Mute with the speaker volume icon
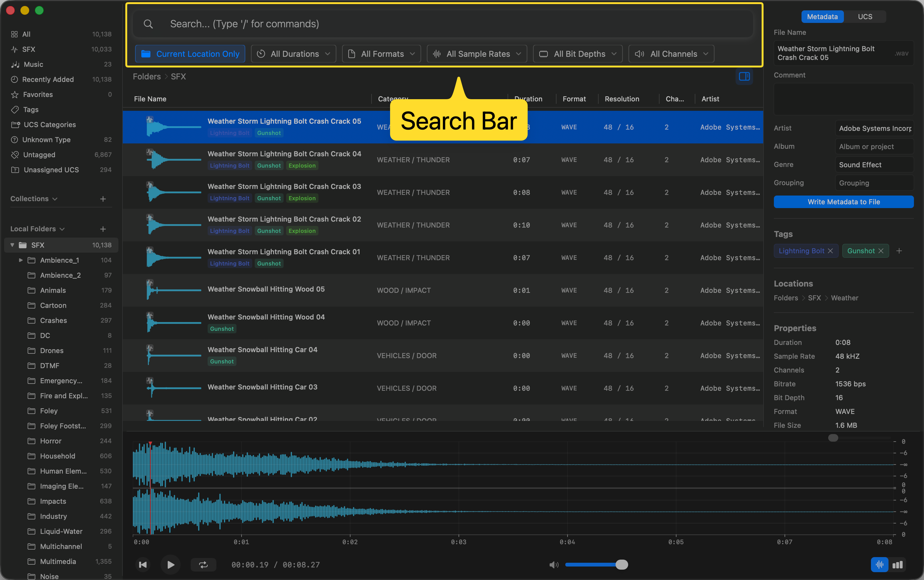Screen dimensions: 924x580 point(554,564)
